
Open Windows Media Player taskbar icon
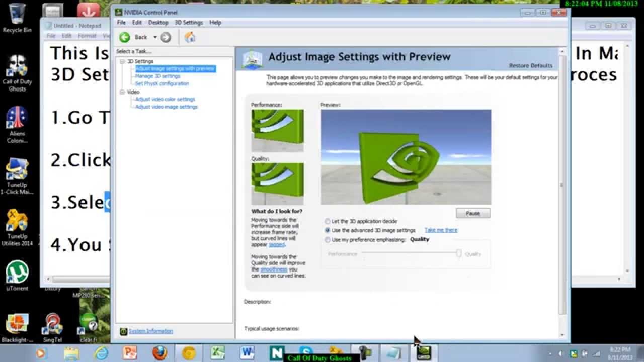pos(41,353)
